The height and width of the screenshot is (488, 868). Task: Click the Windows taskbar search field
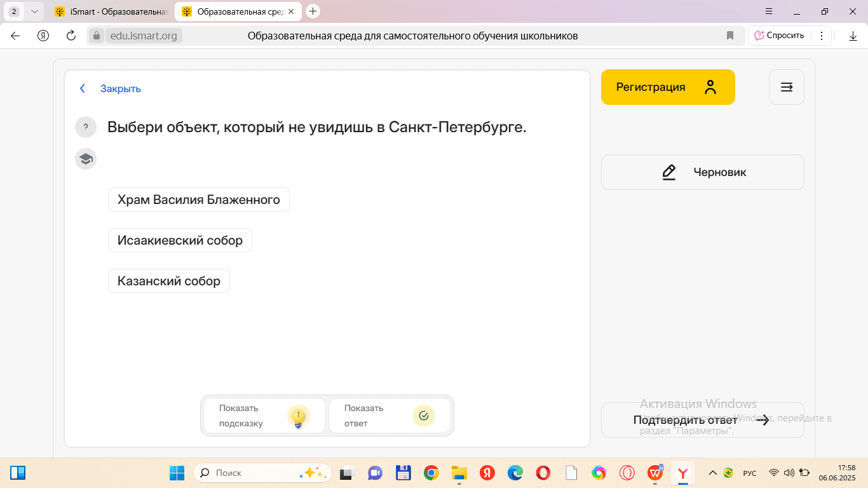[262, 473]
